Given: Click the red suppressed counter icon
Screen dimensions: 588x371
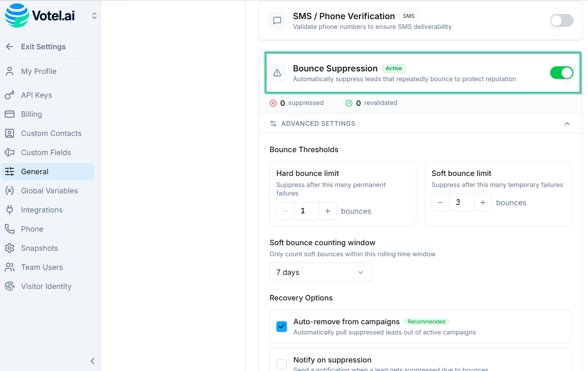Looking at the screenshot, I should 273,103.
